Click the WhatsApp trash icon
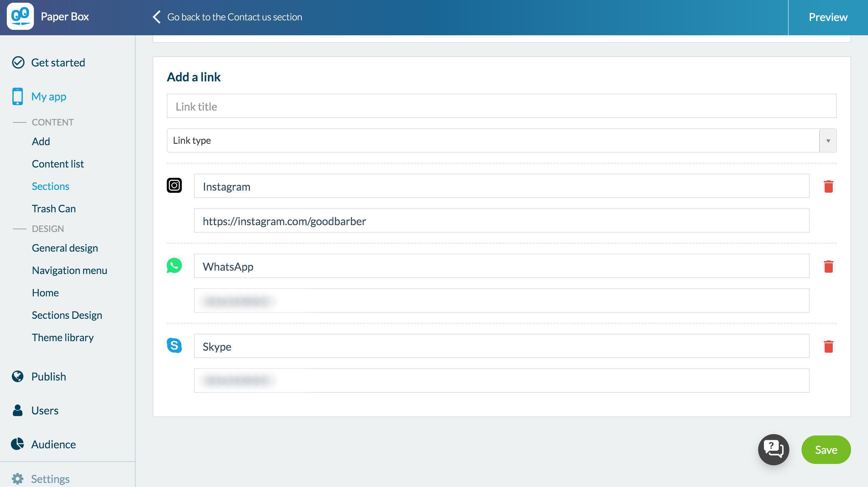This screenshot has width=868, height=487. coord(828,266)
